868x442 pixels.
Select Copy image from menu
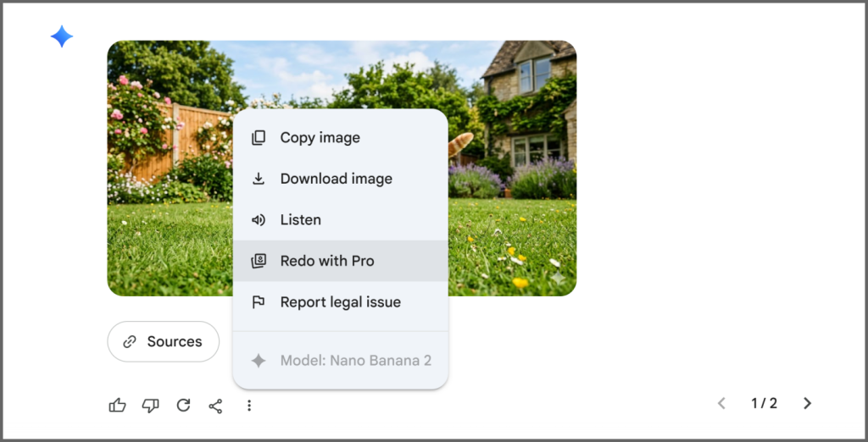point(341,137)
